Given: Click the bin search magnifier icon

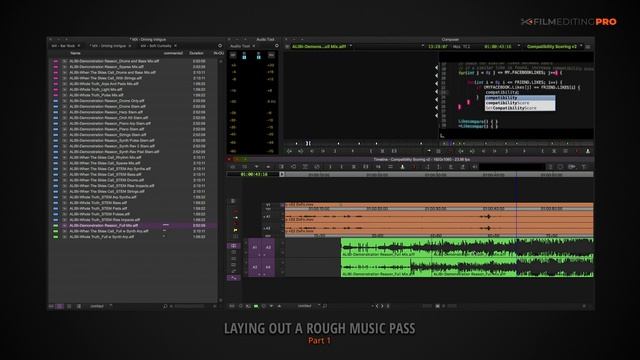Looking at the screenshot, I should [x=165, y=306].
